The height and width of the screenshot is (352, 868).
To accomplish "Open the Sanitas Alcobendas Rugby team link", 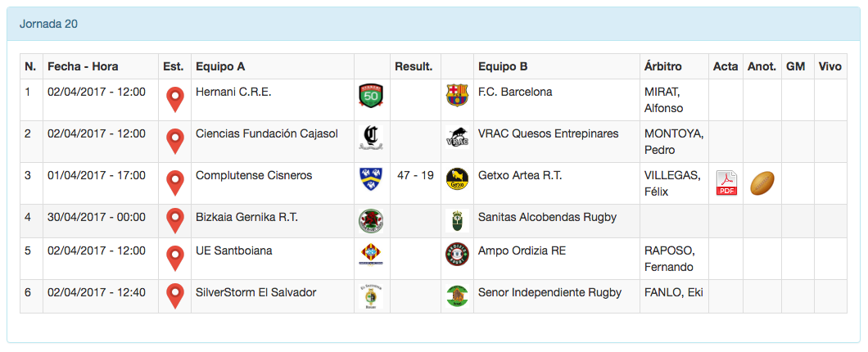I will pos(547,217).
